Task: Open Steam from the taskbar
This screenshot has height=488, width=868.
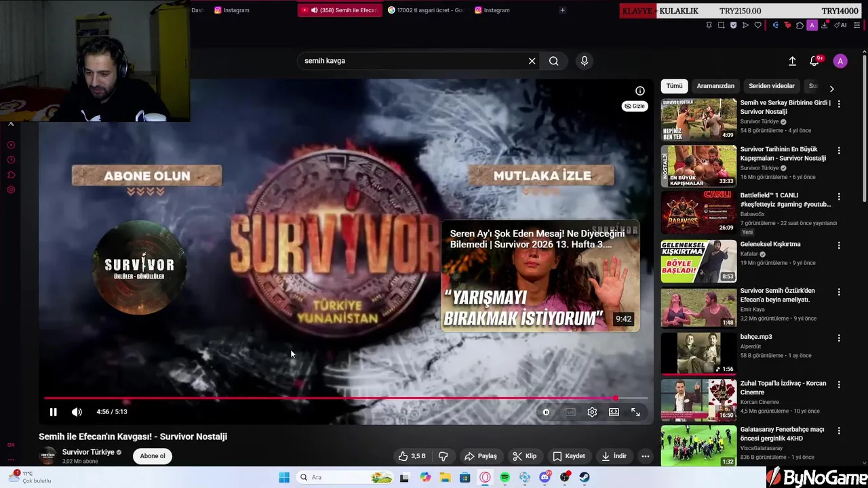Action: 585,477
